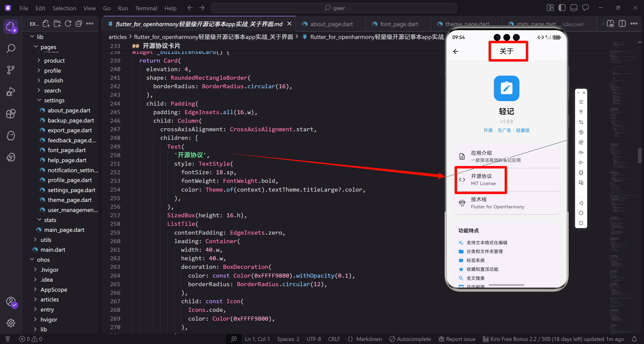Screen dimensions: 644x344
Task: Open the Kiro ghost panel icon
Action: point(11,136)
